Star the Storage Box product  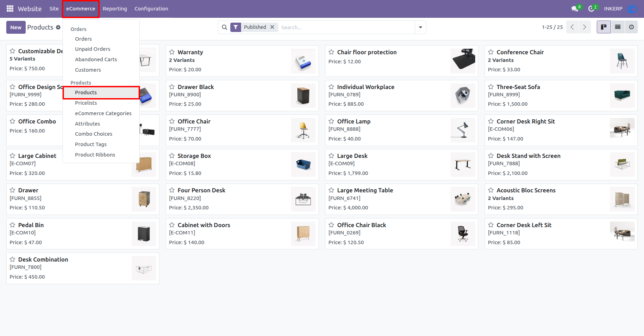(172, 156)
